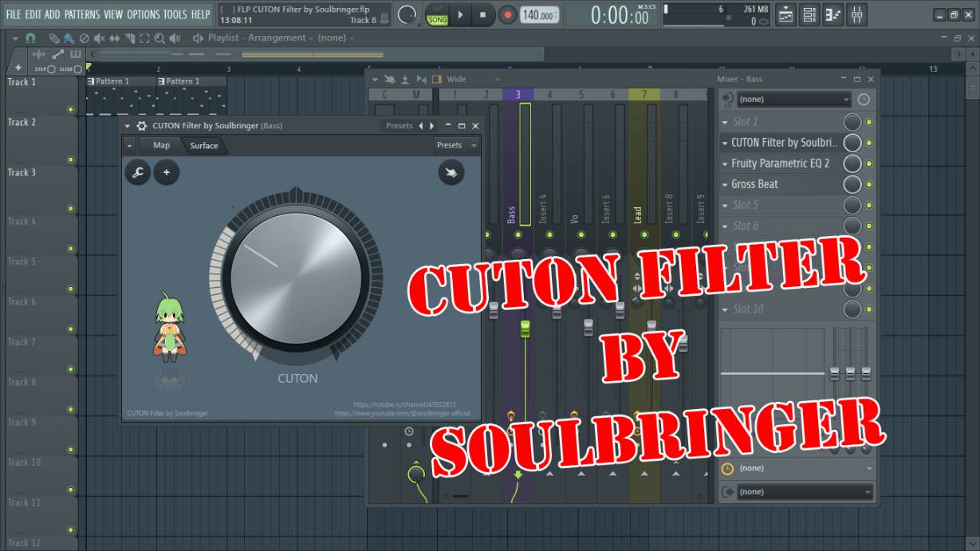Open the Mixer icon in main toolbar
Viewport: 980px width, 551px height.
click(857, 14)
